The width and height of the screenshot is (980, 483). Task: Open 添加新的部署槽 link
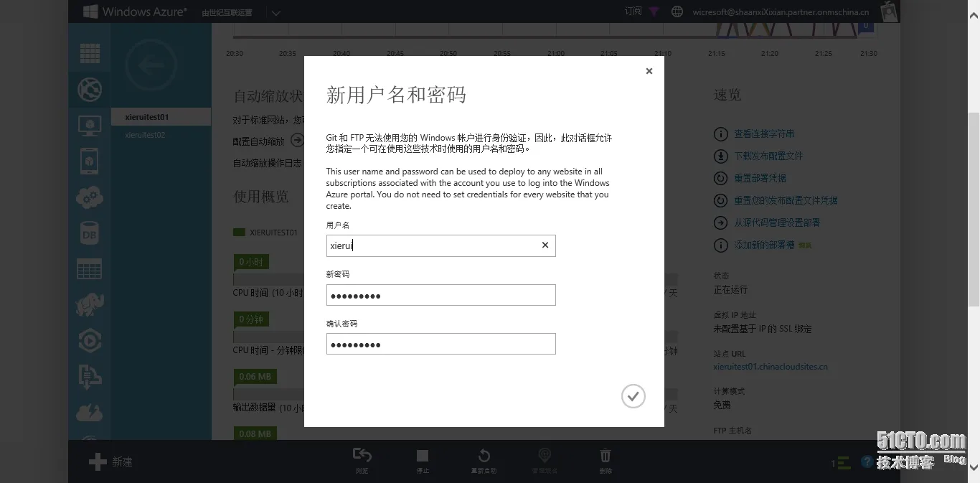coord(764,245)
